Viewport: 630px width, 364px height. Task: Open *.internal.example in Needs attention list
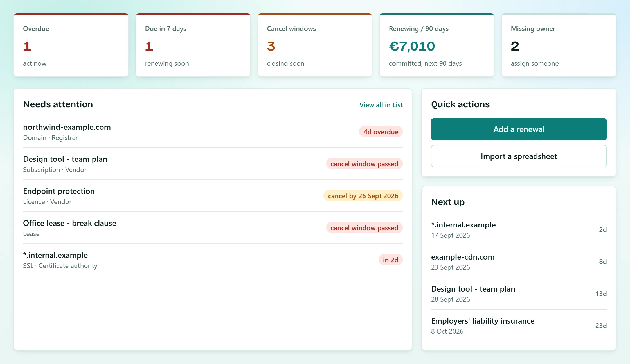pyautogui.click(x=213, y=260)
